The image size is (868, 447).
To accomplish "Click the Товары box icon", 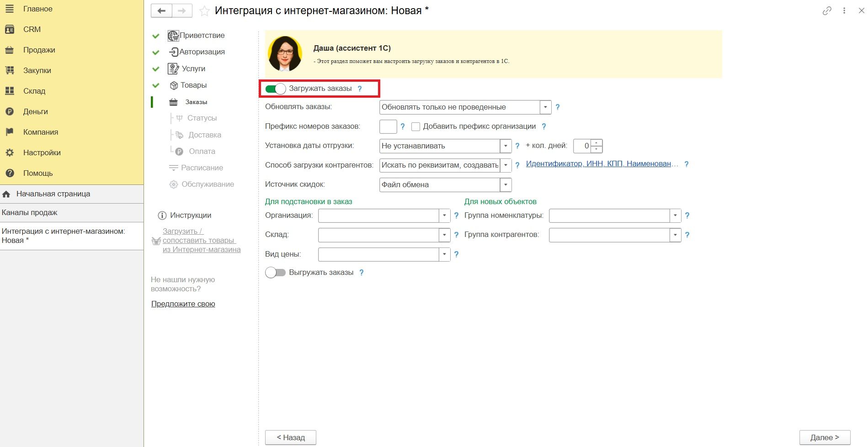I will [x=174, y=85].
